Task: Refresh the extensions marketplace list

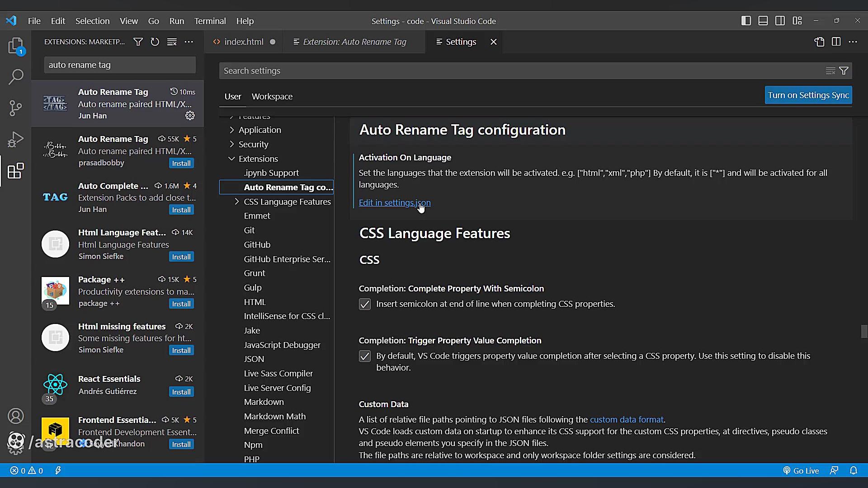Action: [155, 42]
